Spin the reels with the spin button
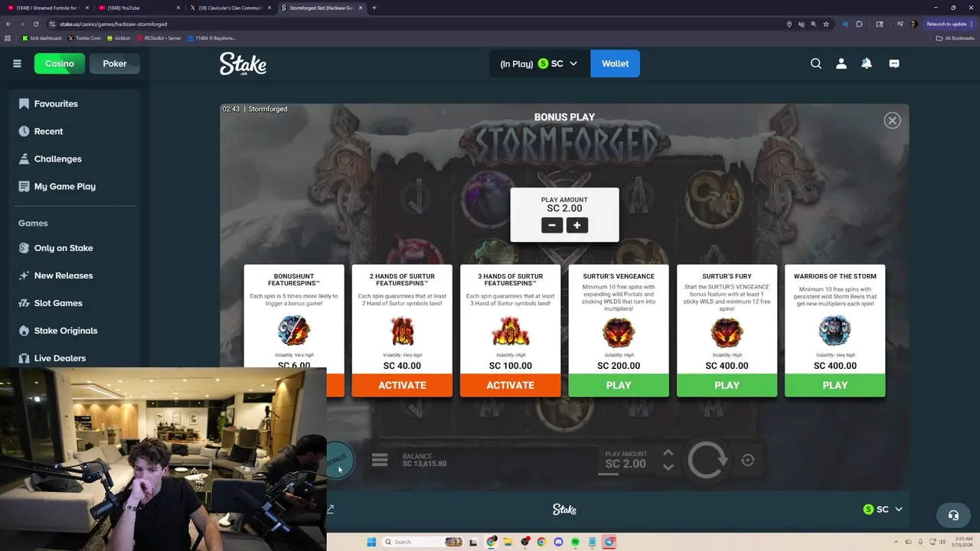 tap(707, 460)
